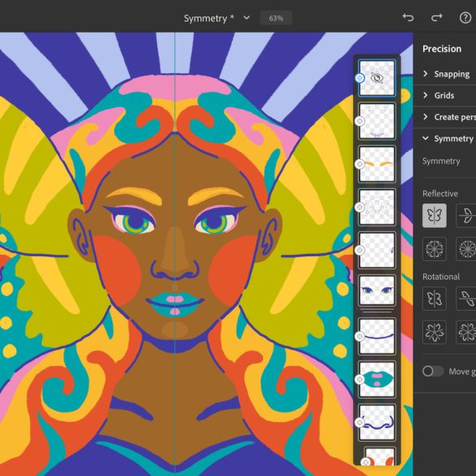Select the lips layer thumbnail
The width and height of the screenshot is (476, 476).
coord(377,379)
